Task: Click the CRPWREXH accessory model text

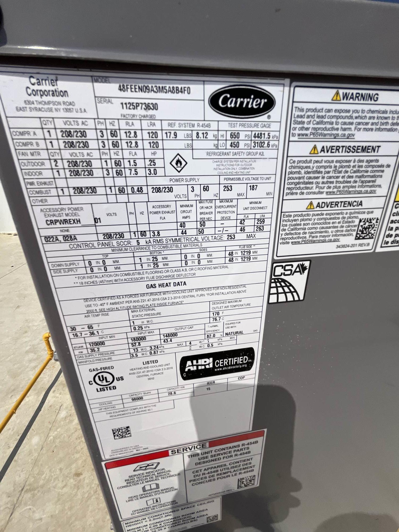Action: point(63,222)
